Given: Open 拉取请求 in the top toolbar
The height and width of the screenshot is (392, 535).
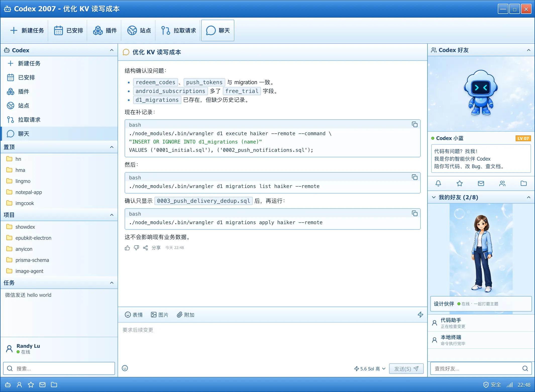Looking at the screenshot, I should click(178, 30).
